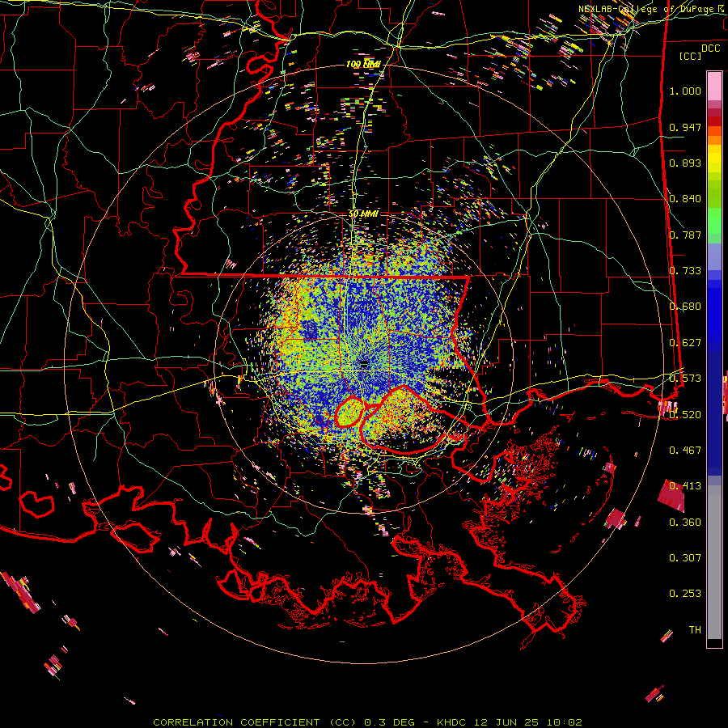Click the black radar site marker at center
The height and width of the screenshot is (728, 728).
tap(364, 363)
